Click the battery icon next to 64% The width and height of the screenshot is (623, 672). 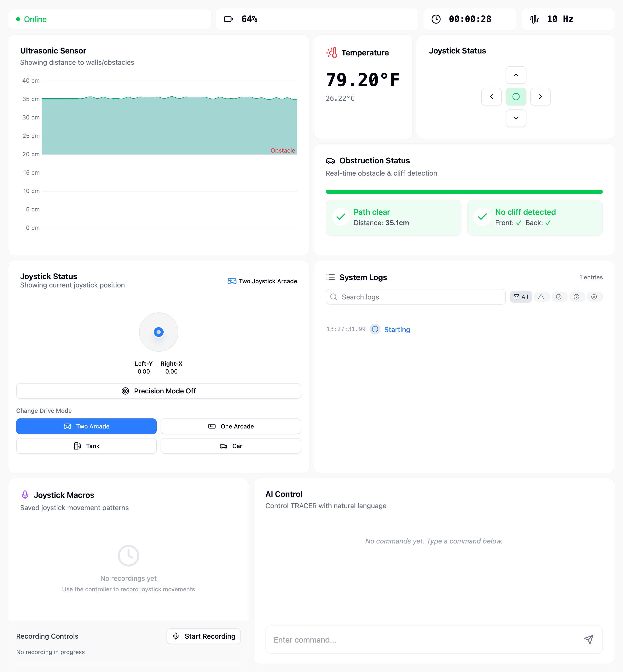(x=229, y=19)
